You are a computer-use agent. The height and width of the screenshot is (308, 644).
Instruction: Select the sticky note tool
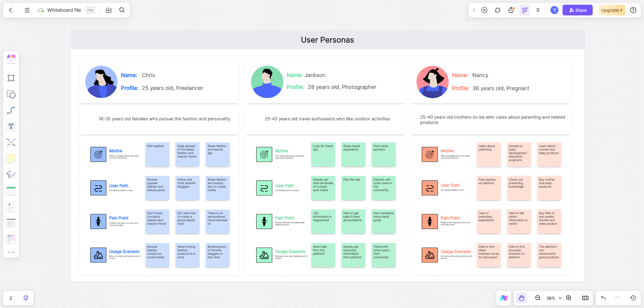tap(11, 159)
